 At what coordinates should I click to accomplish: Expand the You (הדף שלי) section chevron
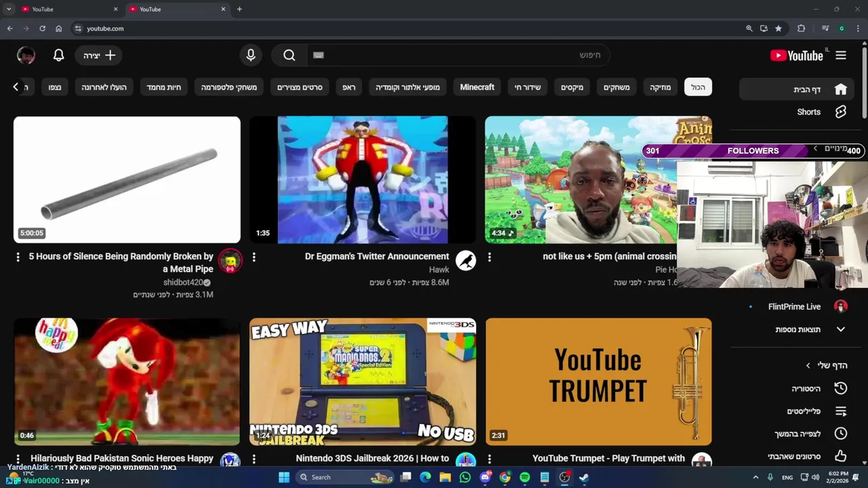pos(808,365)
